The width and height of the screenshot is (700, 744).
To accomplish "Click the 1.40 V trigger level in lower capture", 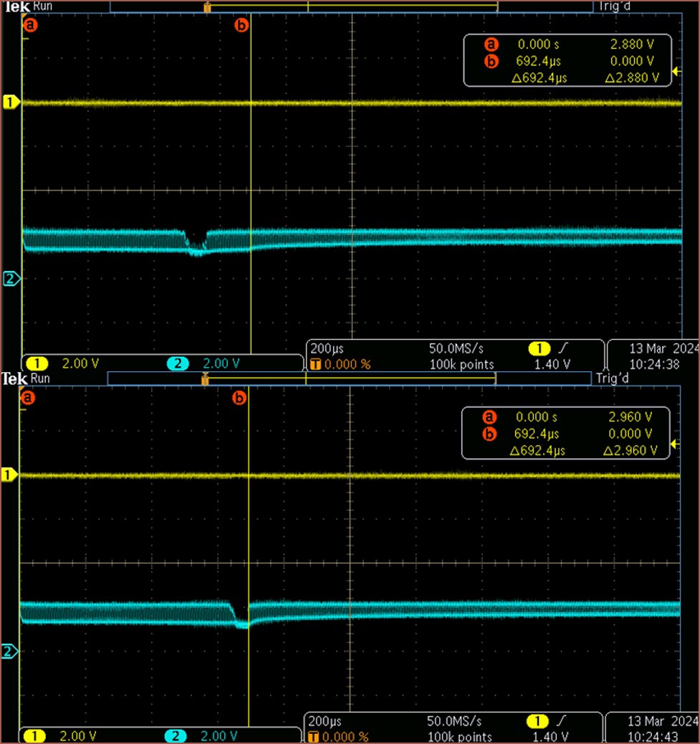I will (551, 736).
